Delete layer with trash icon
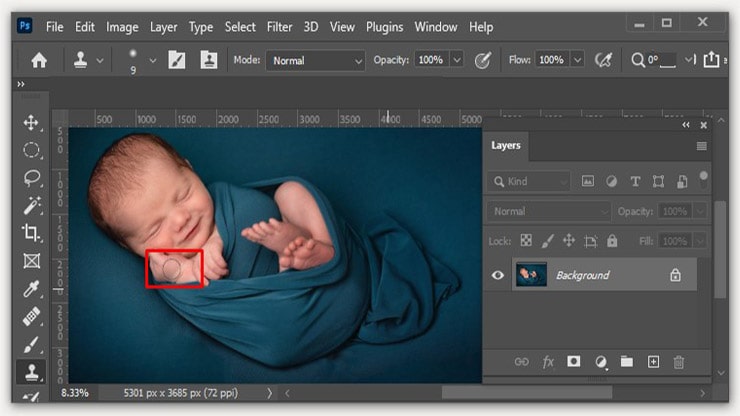This screenshot has height=416, width=740. click(x=679, y=362)
